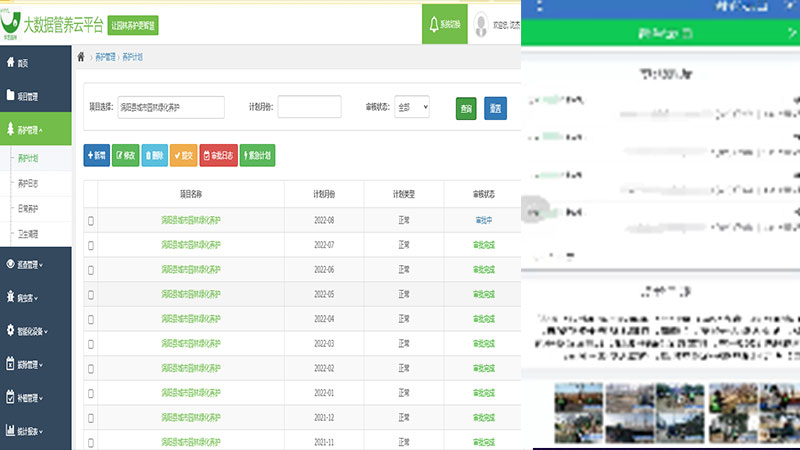Click the user avatar icon

tap(482, 23)
